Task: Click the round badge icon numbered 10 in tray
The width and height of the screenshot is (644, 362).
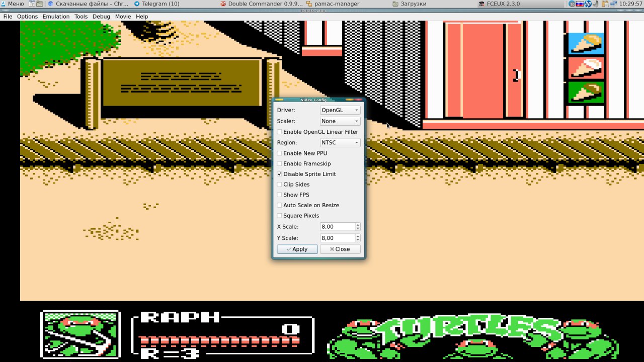Action: 573,4
